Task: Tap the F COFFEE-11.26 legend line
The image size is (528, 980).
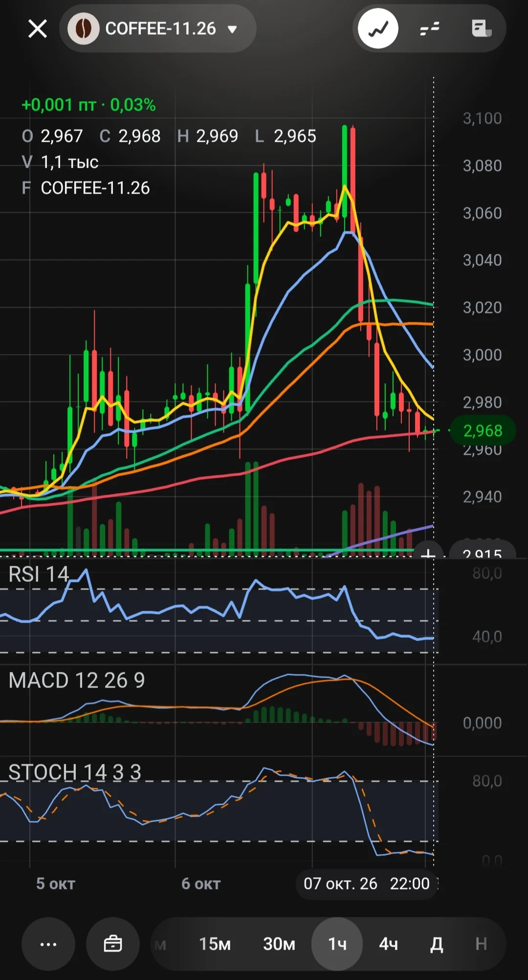Action: (x=86, y=188)
